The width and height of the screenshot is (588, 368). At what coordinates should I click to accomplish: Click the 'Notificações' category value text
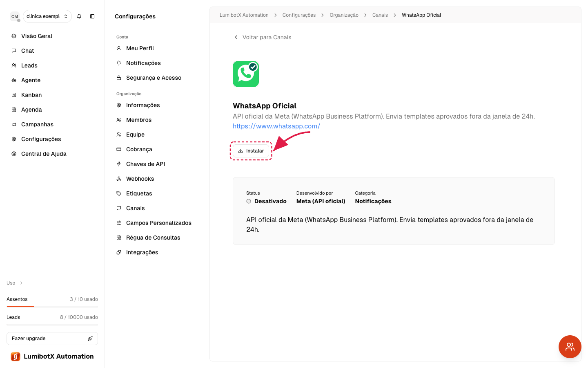[373, 201]
